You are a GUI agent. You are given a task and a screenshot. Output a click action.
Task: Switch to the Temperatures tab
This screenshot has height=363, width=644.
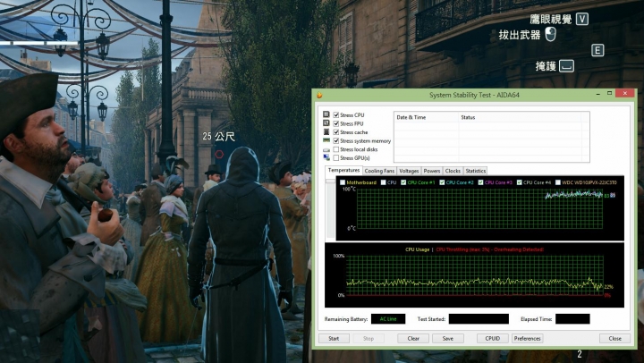(343, 170)
